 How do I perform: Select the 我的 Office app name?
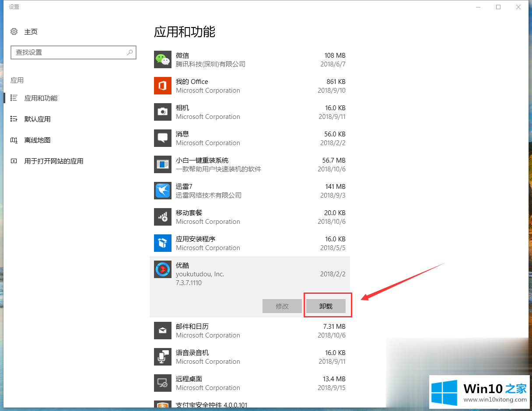click(x=192, y=81)
